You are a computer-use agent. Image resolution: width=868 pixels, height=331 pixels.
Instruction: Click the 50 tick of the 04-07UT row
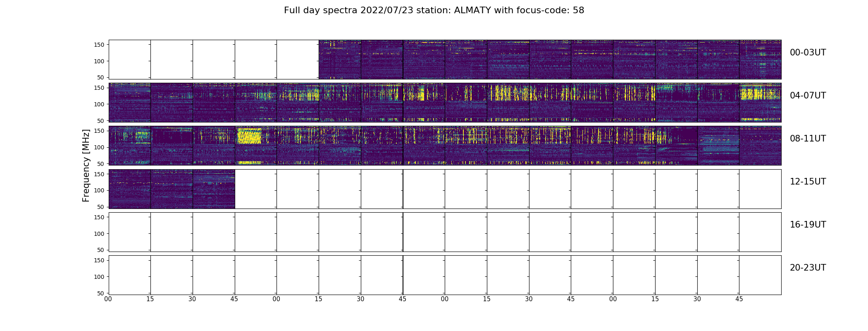(101, 120)
